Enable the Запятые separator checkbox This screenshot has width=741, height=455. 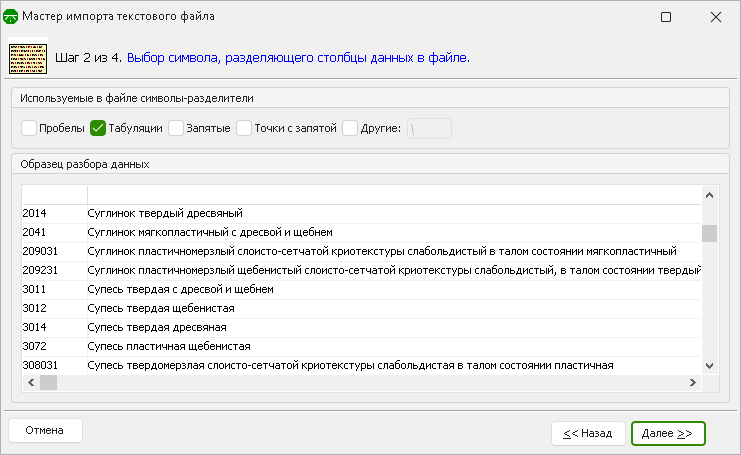click(176, 128)
